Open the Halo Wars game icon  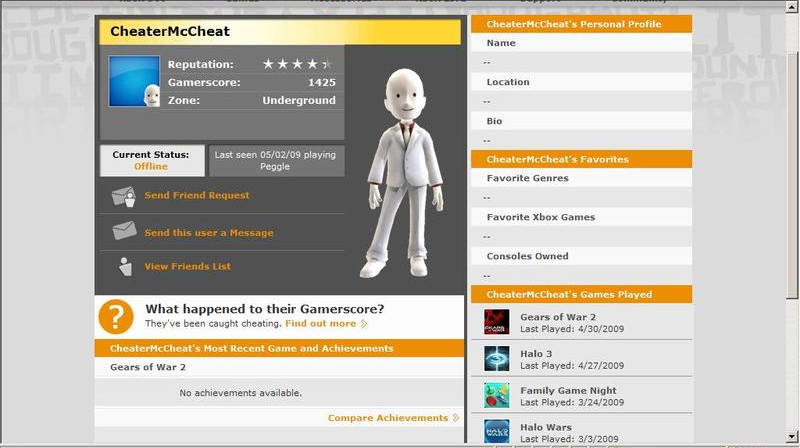496,431
